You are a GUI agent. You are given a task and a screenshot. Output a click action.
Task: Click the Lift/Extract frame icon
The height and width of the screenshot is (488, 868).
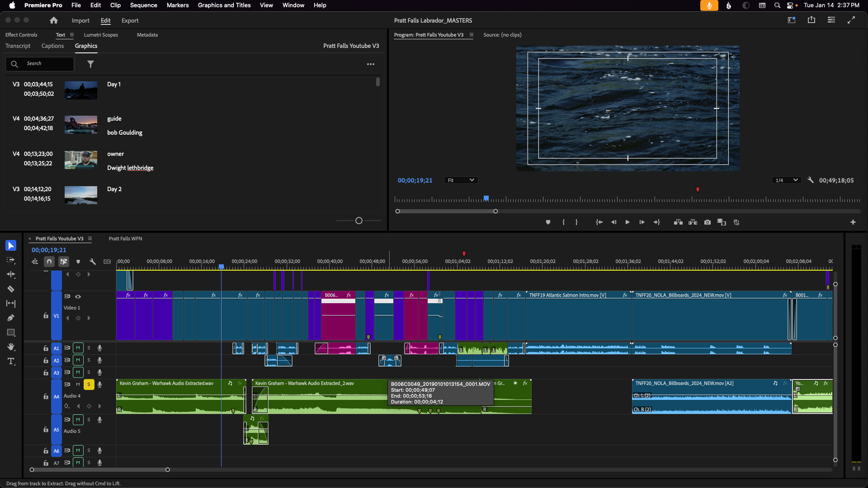678,222
